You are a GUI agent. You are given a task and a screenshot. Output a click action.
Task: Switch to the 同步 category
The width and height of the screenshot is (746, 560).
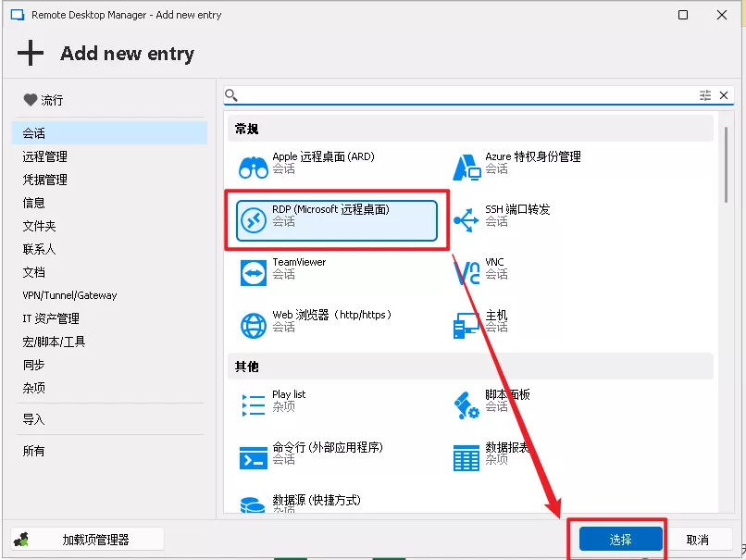coord(109,365)
